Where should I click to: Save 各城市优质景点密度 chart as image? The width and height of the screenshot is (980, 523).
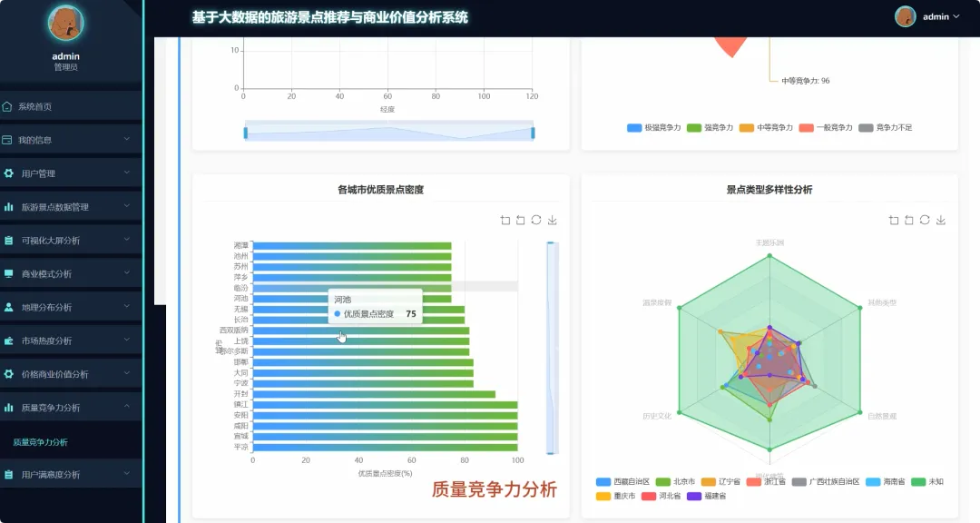pyautogui.click(x=553, y=221)
